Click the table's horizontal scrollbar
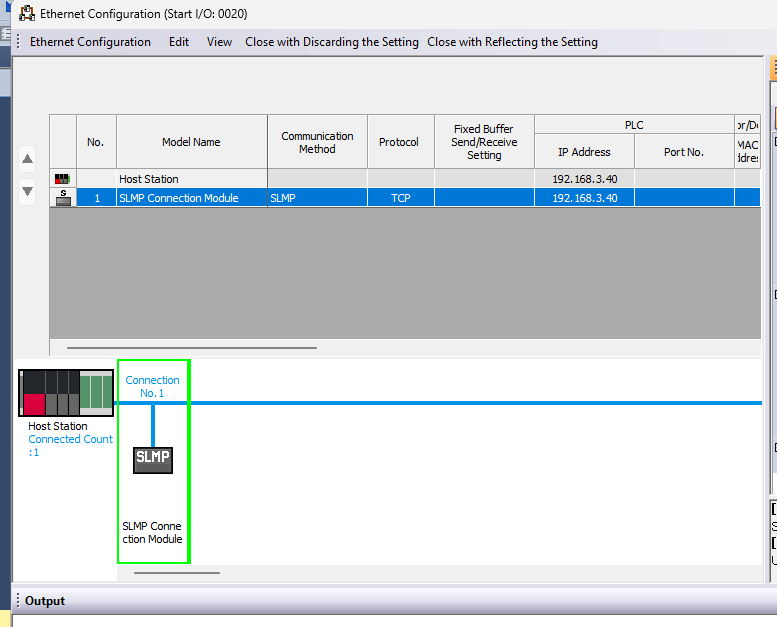Viewport: 777px width, 627px height. (x=191, y=348)
